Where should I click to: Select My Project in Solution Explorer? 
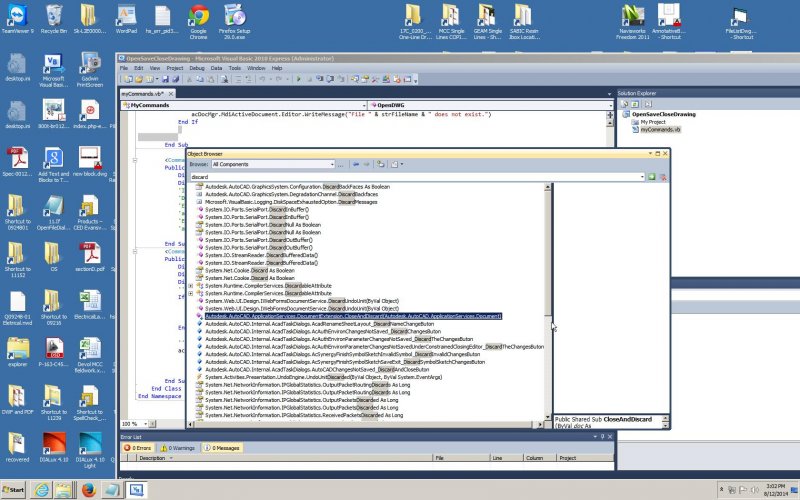click(651, 122)
